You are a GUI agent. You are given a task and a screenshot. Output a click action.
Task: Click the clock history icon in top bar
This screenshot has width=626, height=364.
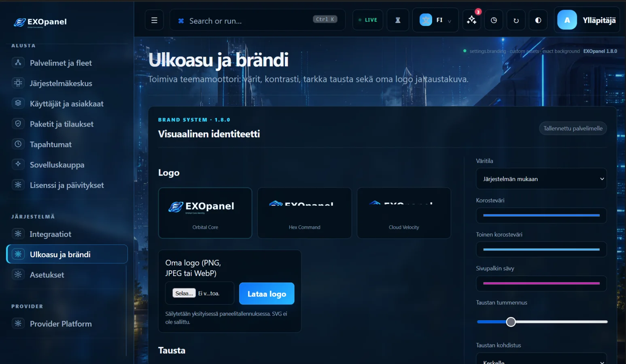(494, 20)
